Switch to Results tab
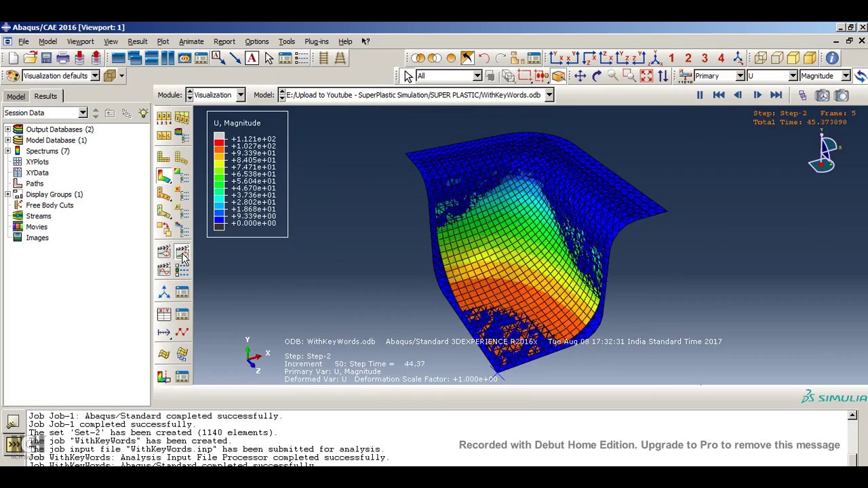 coord(45,96)
